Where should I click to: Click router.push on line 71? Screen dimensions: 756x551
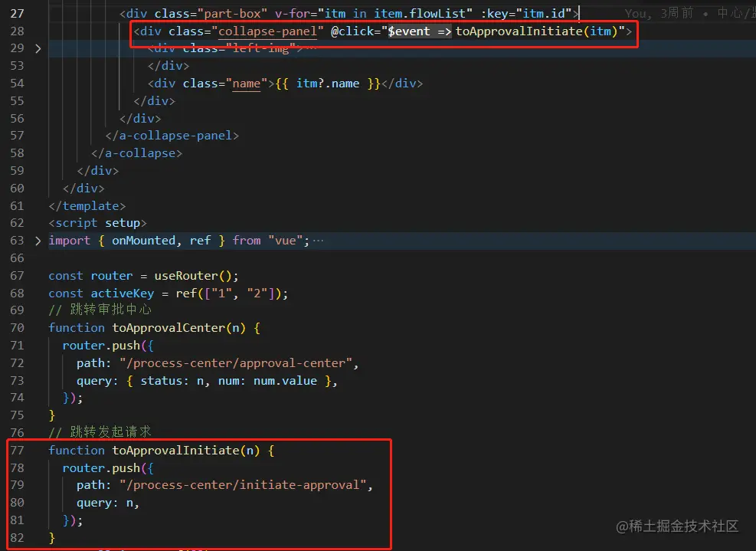coord(101,346)
